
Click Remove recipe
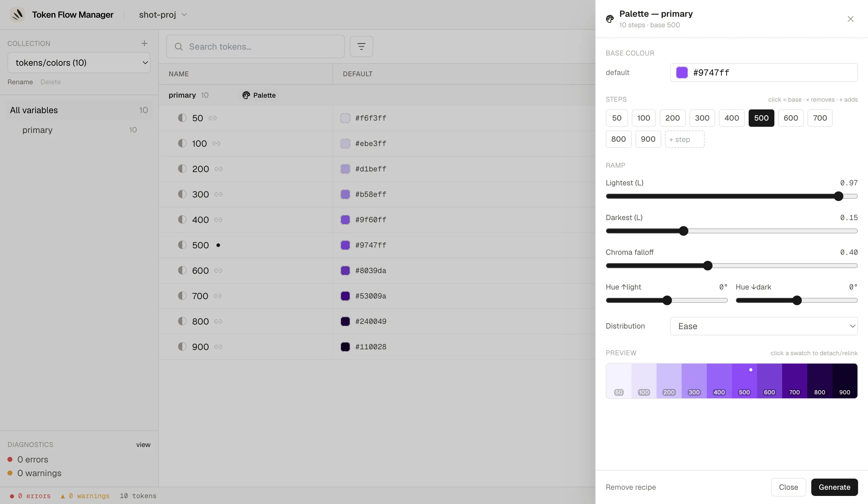[x=631, y=488]
